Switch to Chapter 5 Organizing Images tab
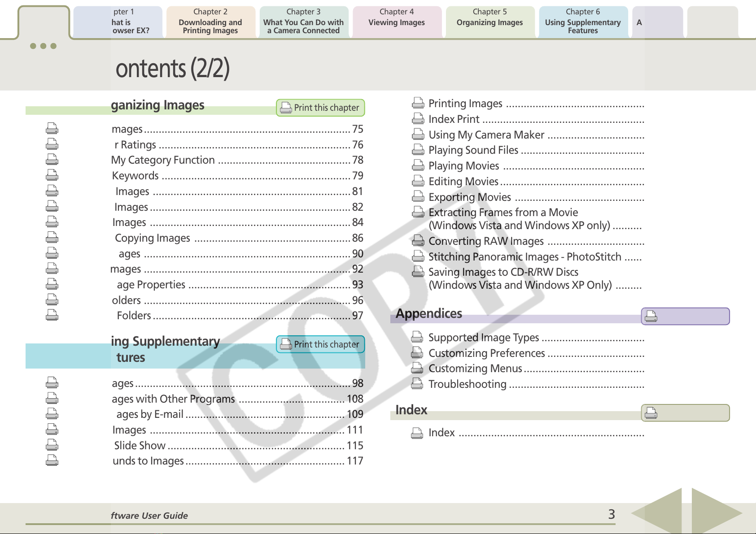Image resolution: width=756 pixels, height=534 pixels. coord(489,22)
